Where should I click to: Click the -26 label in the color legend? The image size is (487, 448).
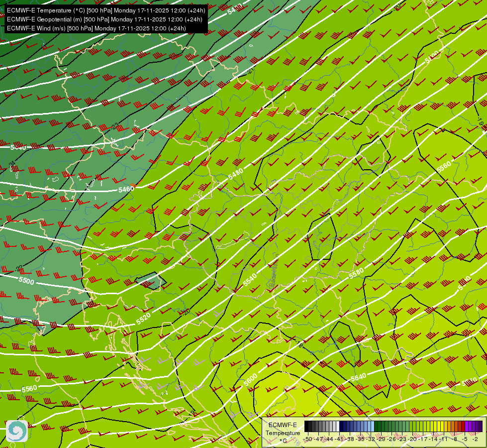pos(391,439)
